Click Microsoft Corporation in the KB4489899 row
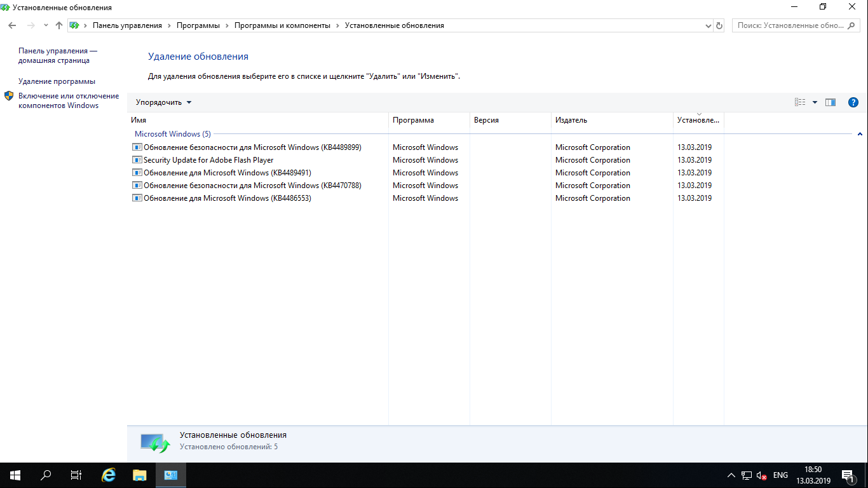Image resolution: width=868 pixels, height=488 pixels. 592,147
